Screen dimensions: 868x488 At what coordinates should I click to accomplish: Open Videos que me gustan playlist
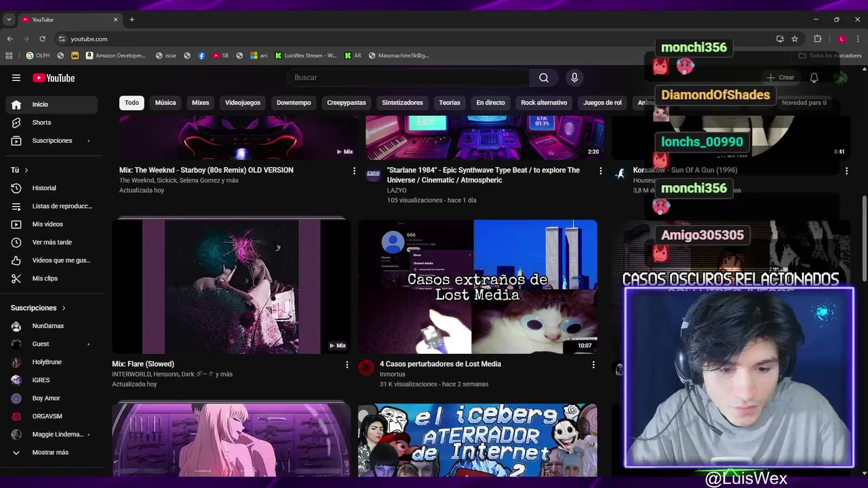click(52, 260)
